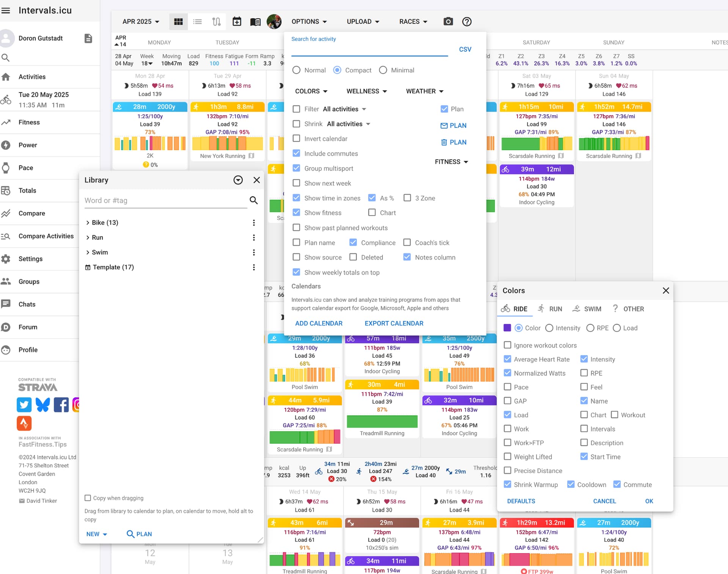The image size is (728, 574).
Task: Switch to list view icon
Action: coord(198,22)
